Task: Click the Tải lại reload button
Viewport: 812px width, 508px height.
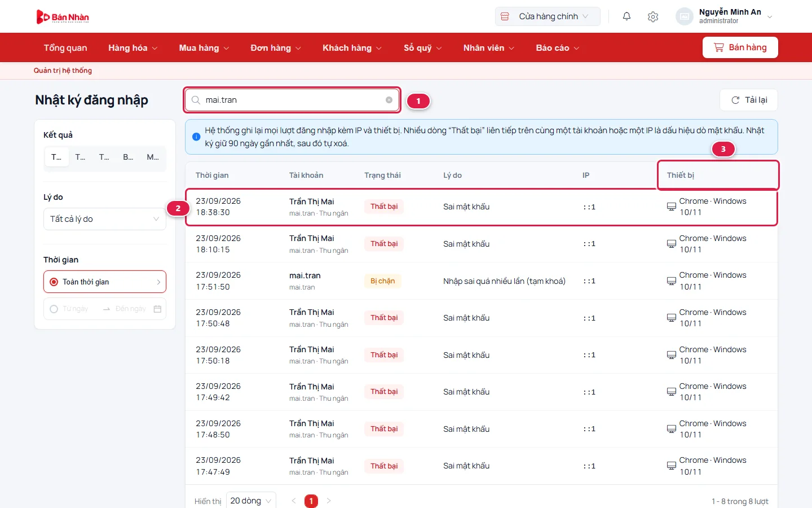Action: [x=749, y=100]
